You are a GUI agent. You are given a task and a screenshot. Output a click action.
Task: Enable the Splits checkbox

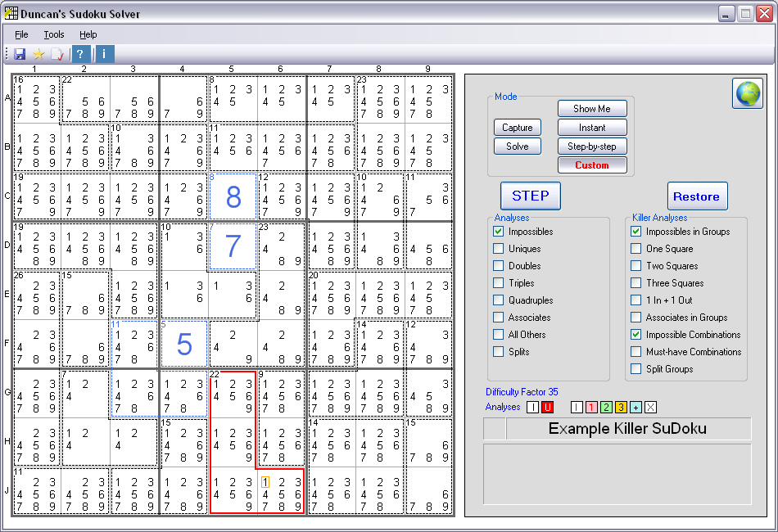pyautogui.click(x=498, y=351)
